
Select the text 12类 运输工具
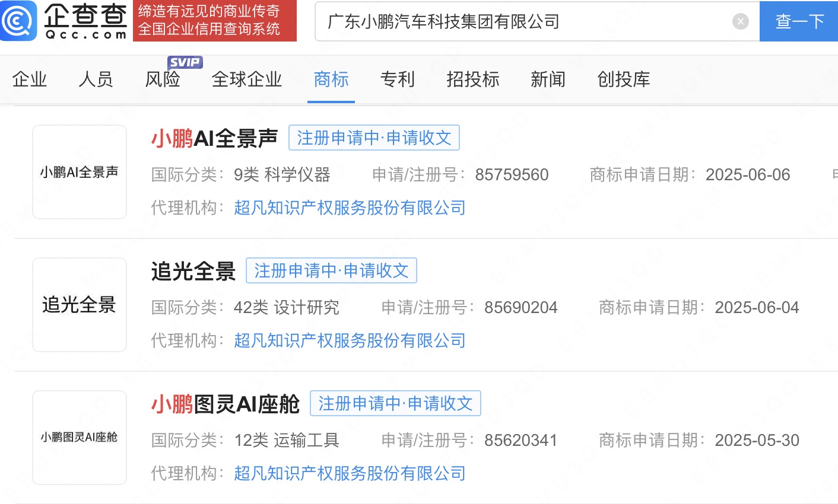click(287, 441)
